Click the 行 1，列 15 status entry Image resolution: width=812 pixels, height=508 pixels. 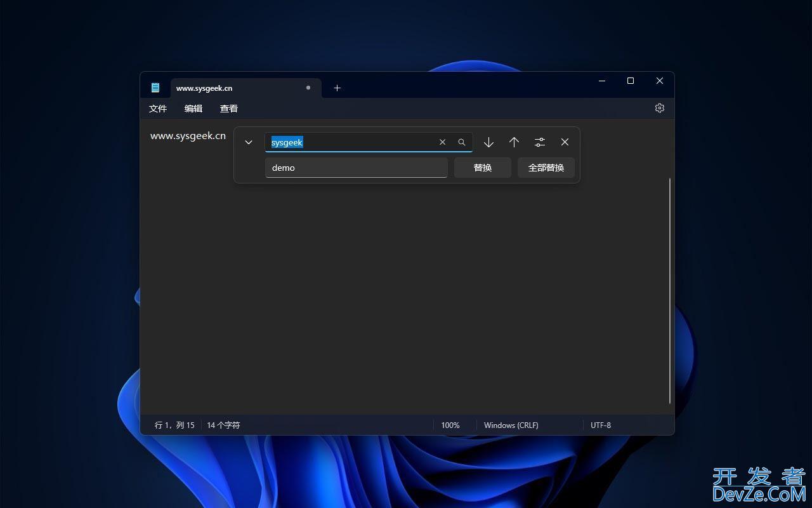coord(174,425)
